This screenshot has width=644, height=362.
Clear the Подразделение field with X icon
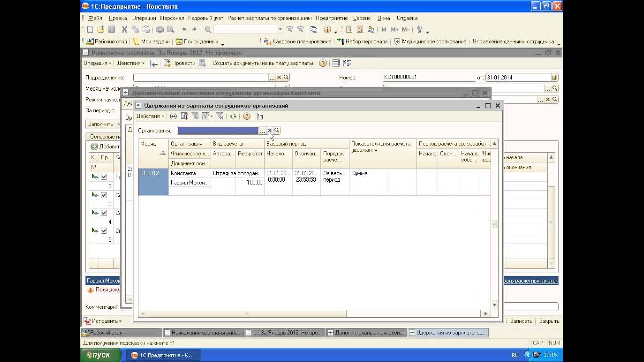[279, 78]
